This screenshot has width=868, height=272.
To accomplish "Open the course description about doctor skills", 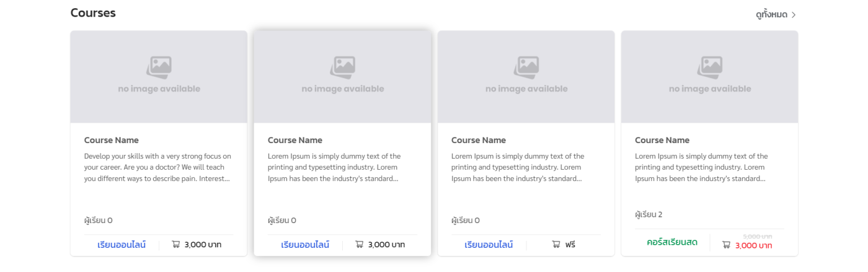I will tap(157, 167).
